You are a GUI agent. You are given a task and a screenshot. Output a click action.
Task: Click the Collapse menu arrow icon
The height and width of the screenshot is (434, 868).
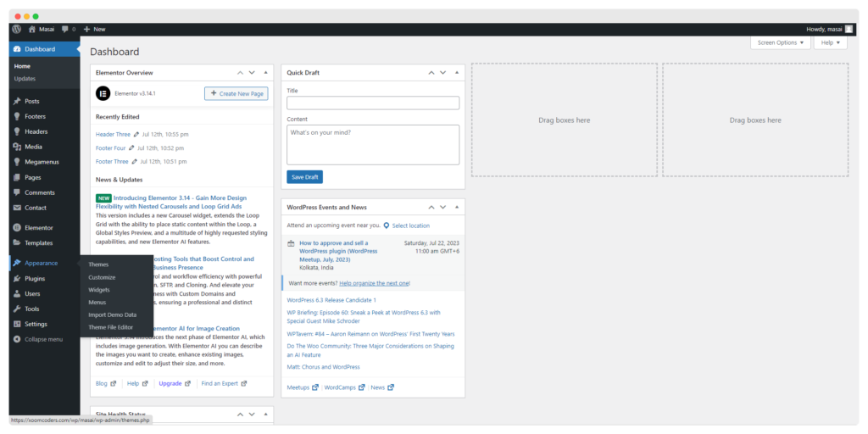[17, 339]
